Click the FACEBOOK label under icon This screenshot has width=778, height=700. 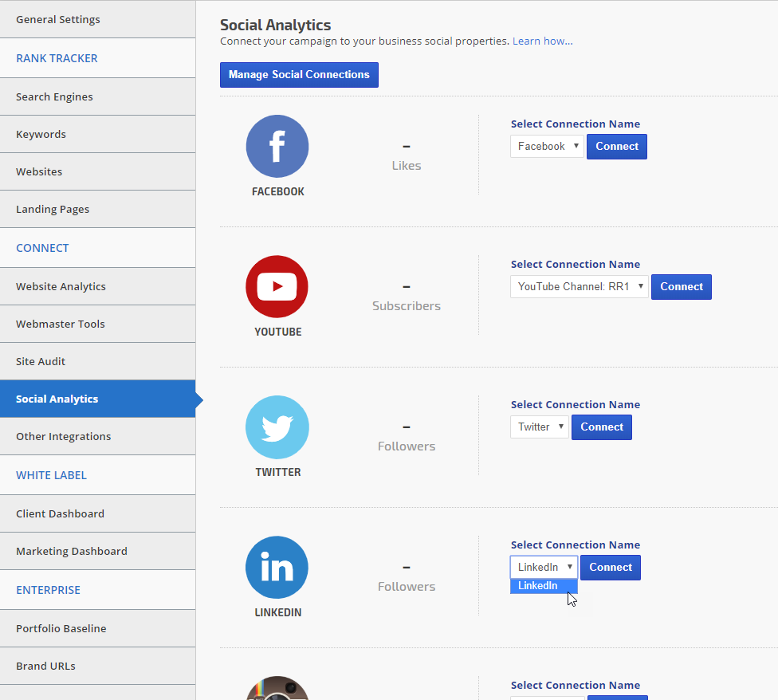point(278,191)
